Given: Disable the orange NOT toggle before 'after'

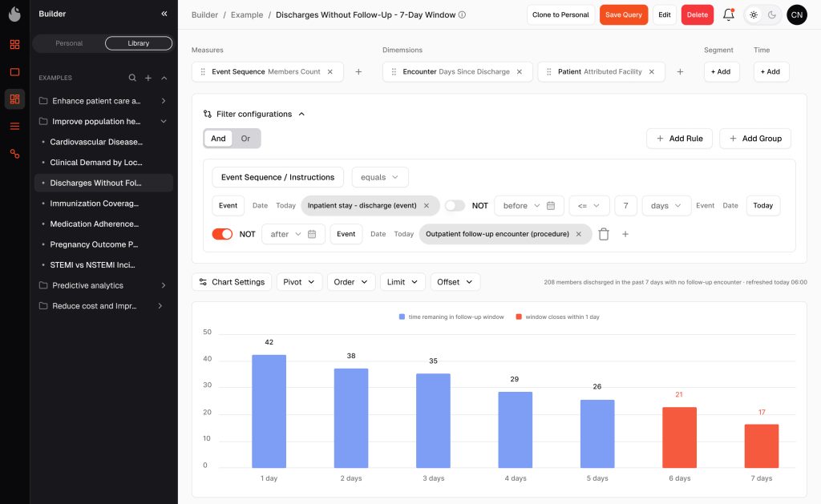Looking at the screenshot, I should click(x=222, y=234).
